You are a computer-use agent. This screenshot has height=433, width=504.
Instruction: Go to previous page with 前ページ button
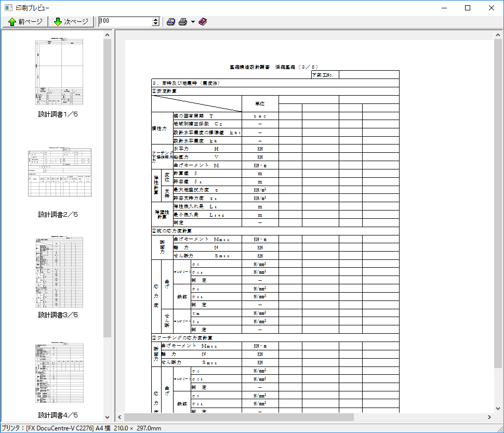click(25, 21)
